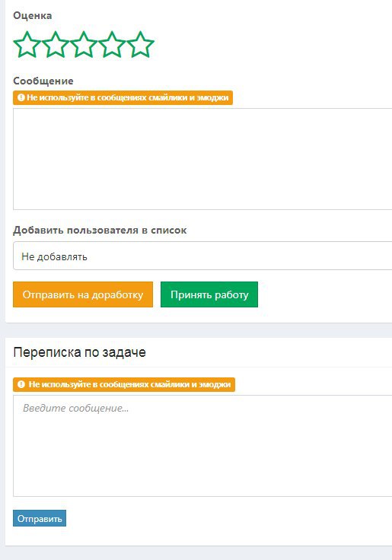Click Принять работу button
Viewport: 392px width, 560px height.
click(209, 294)
